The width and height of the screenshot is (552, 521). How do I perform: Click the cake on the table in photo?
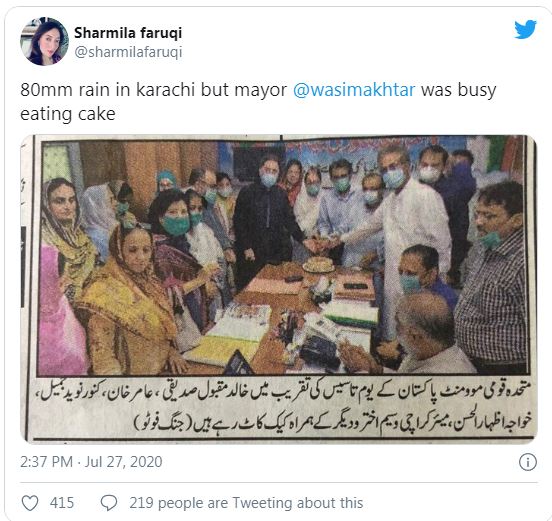point(319,265)
